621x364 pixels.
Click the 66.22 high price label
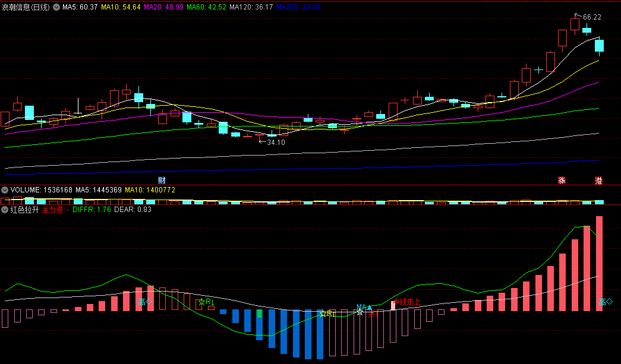pyautogui.click(x=592, y=17)
